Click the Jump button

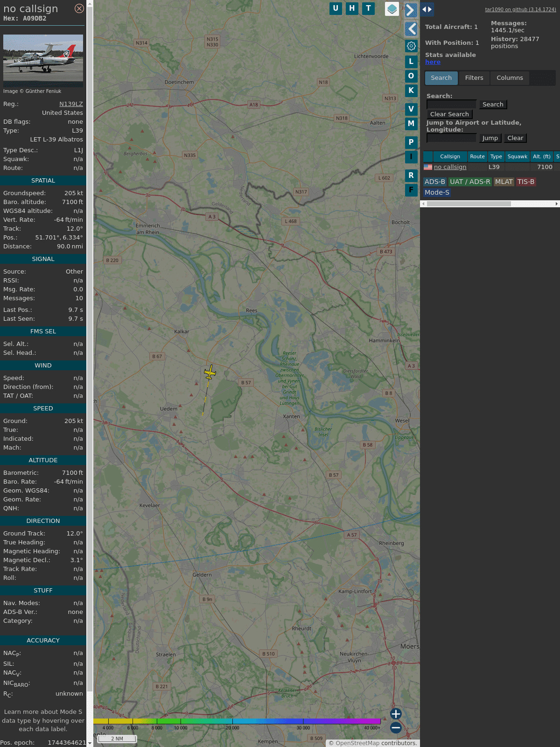[490, 138]
